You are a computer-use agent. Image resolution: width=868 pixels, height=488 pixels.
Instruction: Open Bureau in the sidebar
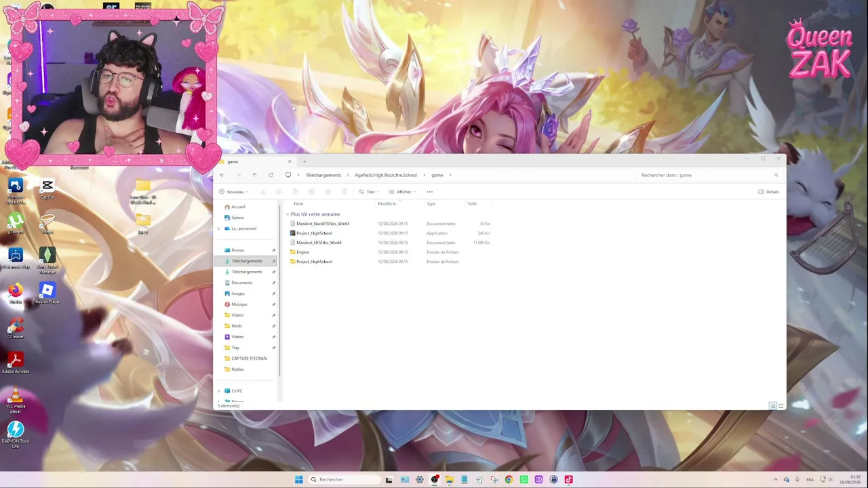point(237,250)
